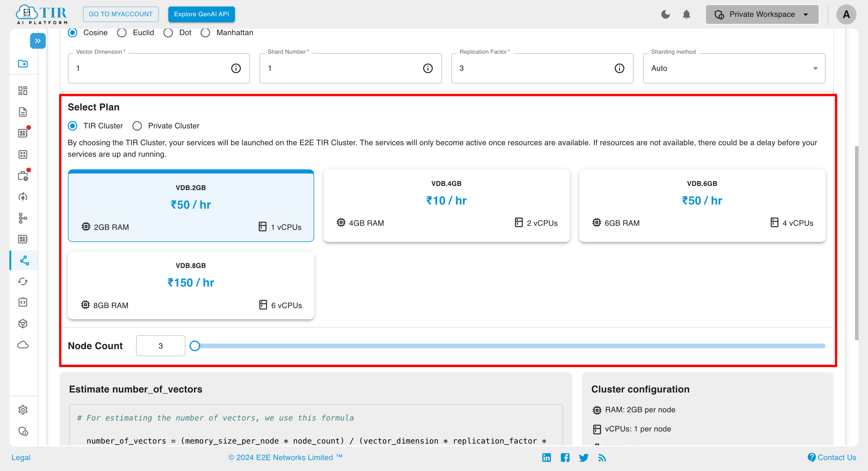Viewport: 868px width, 471px height.
Task: Select the VDB.4GB plan card
Action: point(446,205)
